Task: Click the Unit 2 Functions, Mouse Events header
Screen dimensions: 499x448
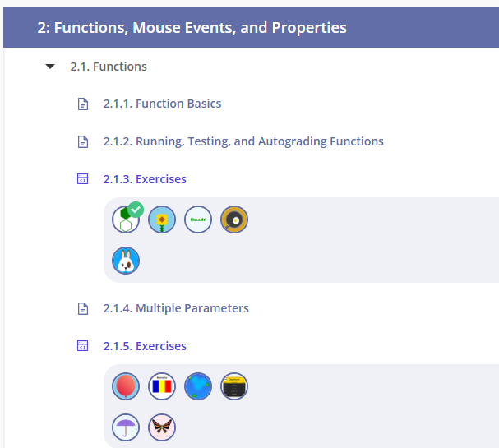Action: [192, 28]
